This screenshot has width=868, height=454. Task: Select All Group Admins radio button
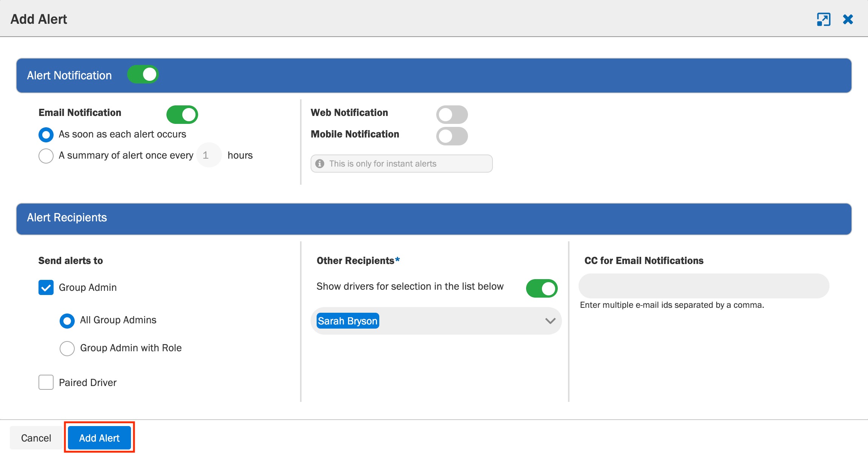[x=67, y=321]
